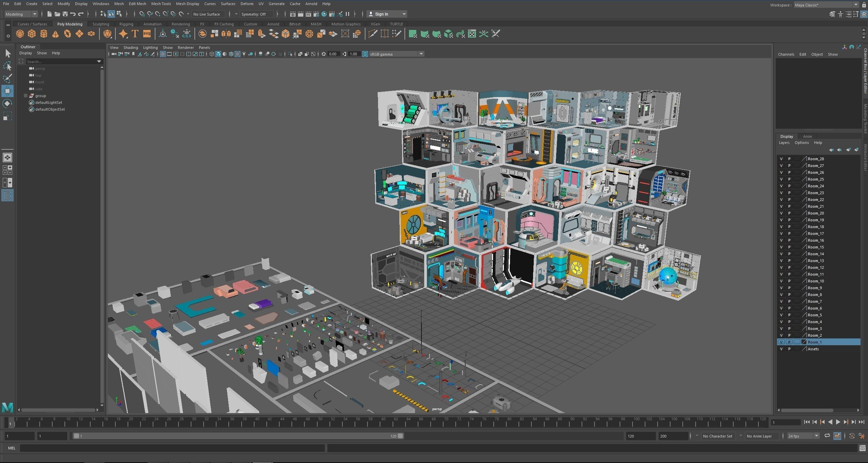This screenshot has width=868, height=463.
Task: Toggle the viewport grid display button
Action: (x=163, y=54)
